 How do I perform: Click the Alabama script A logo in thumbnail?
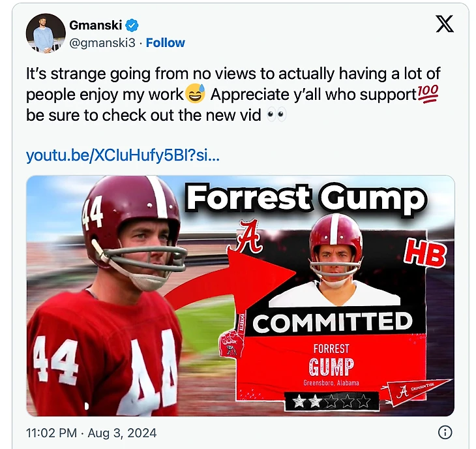(249, 236)
